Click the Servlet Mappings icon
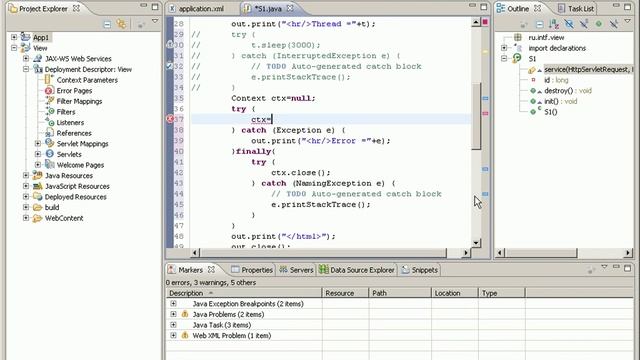 click(50, 143)
